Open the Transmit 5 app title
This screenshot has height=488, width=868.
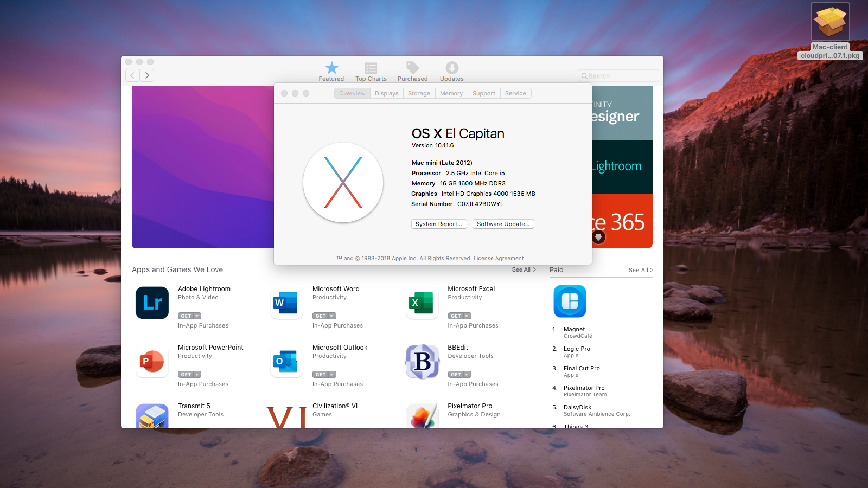[x=194, y=406]
